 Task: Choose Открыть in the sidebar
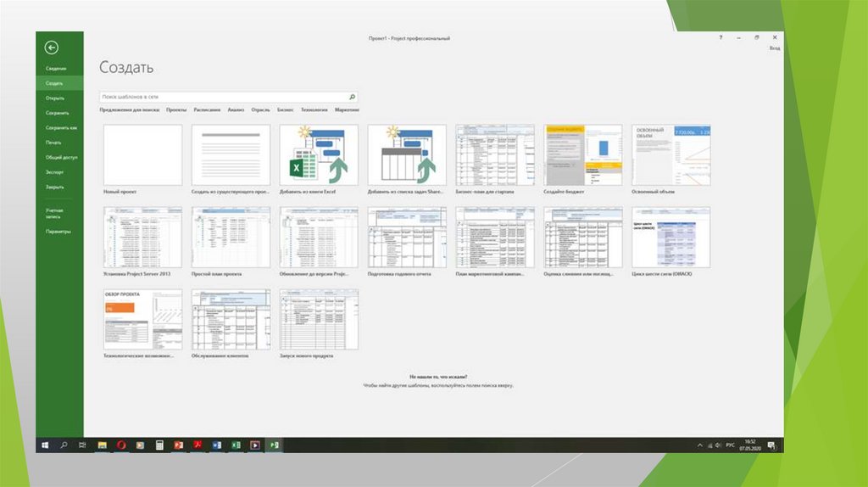point(55,98)
